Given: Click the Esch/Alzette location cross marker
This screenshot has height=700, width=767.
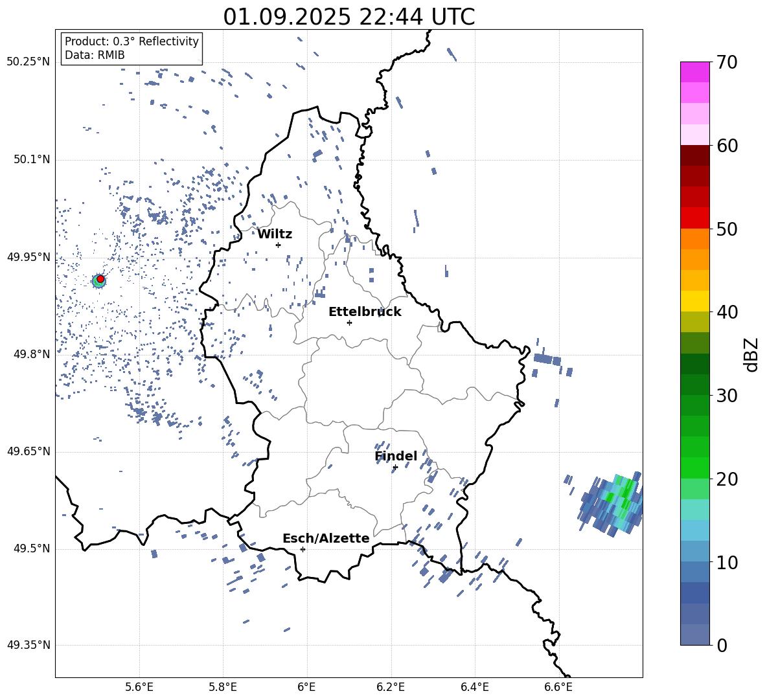Looking at the screenshot, I should pos(303,549).
